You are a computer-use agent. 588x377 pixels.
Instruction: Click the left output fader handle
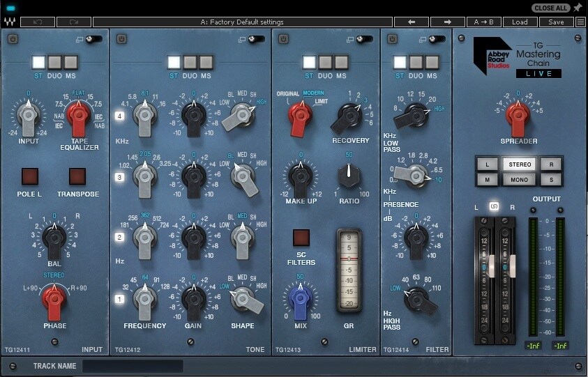[x=491, y=266]
